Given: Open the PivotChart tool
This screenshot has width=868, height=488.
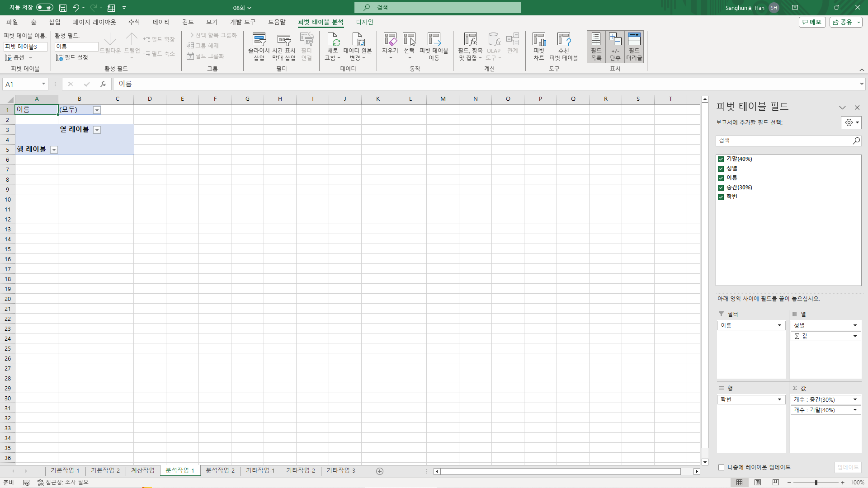Looking at the screenshot, I should 538,41.
